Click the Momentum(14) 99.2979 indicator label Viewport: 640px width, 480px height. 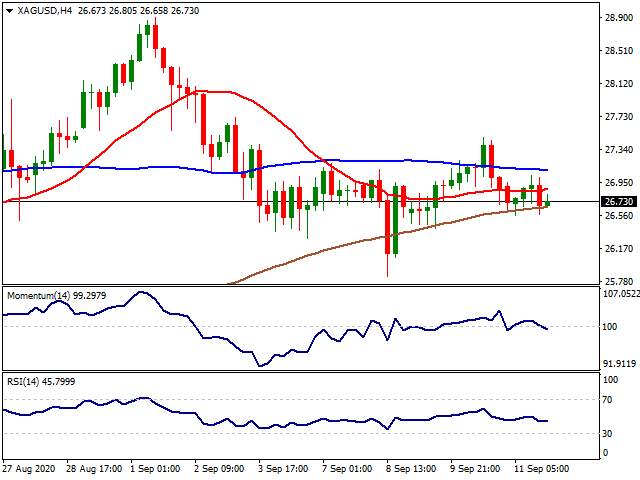click(x=57, y=296)
